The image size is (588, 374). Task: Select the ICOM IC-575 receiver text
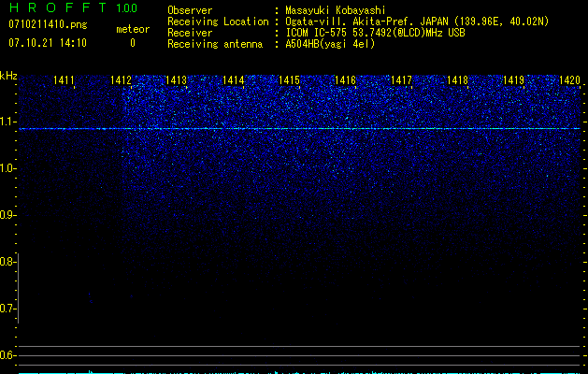pos(375,33)
